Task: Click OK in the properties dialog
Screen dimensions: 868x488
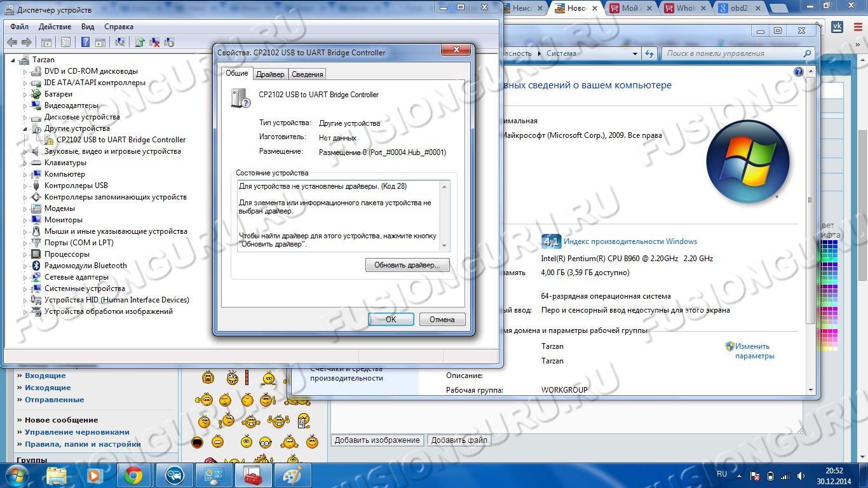Action: (x=391, y=319)
